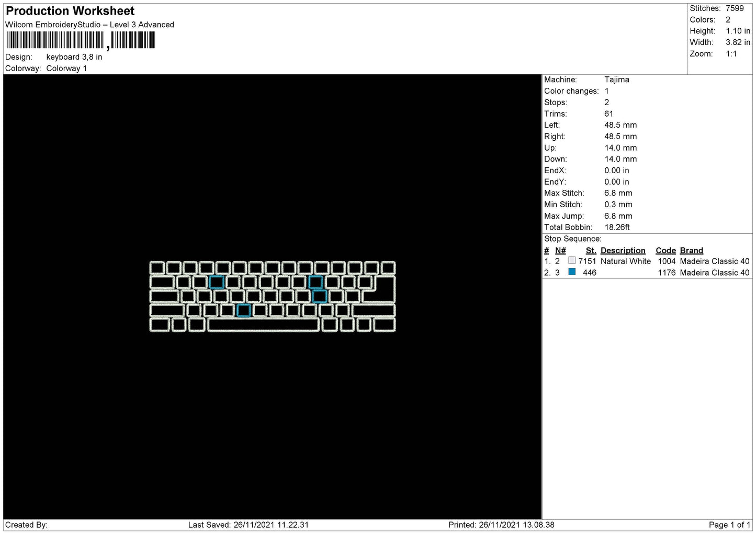Image resolution: width=756 pixels, height=534 pixels.
Task: Click the 'Stop Sequence:' heading
Action: pos(573,238)
